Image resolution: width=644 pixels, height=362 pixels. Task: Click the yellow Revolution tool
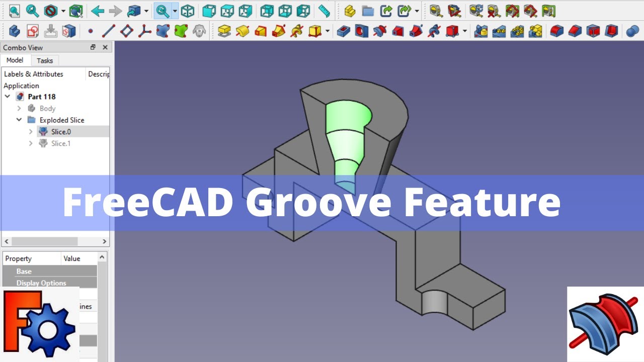(x=243, y=31)
